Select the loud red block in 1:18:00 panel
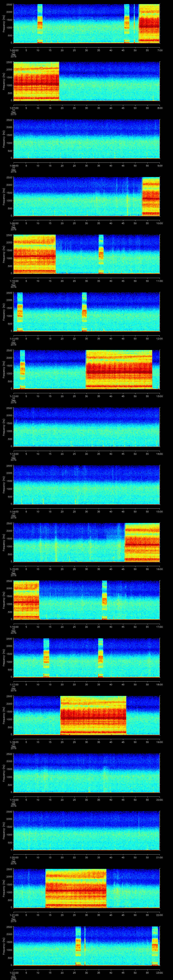173x980 pixels. [93, 715]
